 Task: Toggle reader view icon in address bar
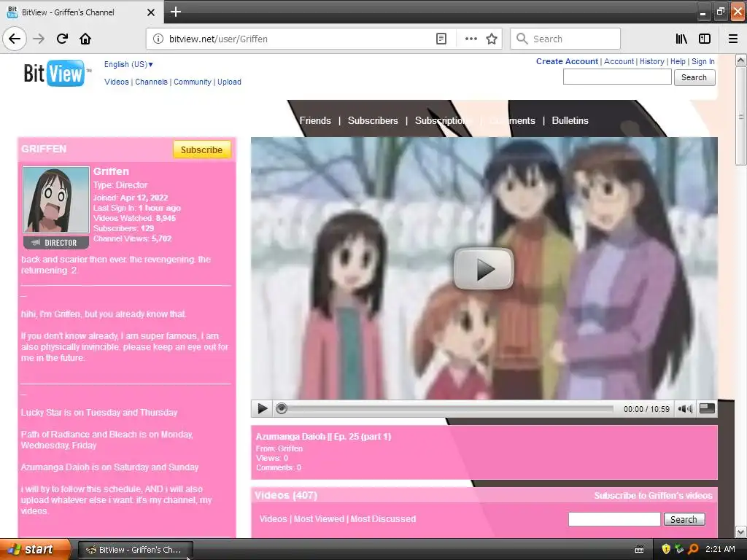point(441,39)
